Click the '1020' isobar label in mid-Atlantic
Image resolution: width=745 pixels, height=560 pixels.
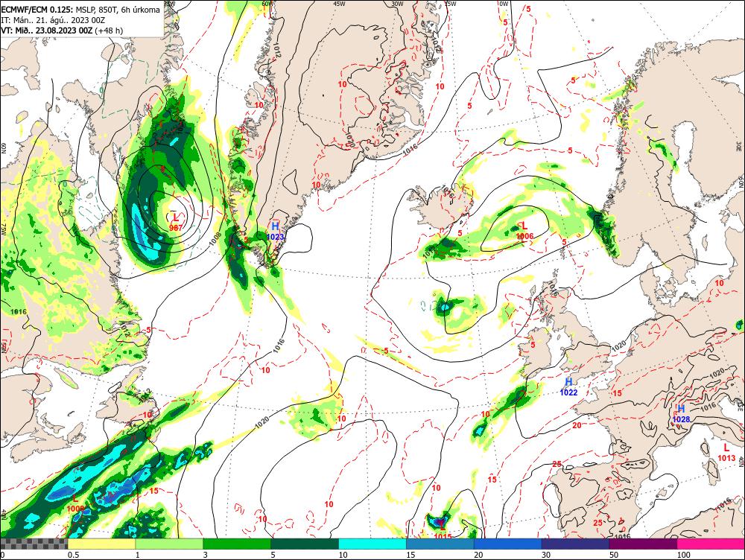pos(261,423)
